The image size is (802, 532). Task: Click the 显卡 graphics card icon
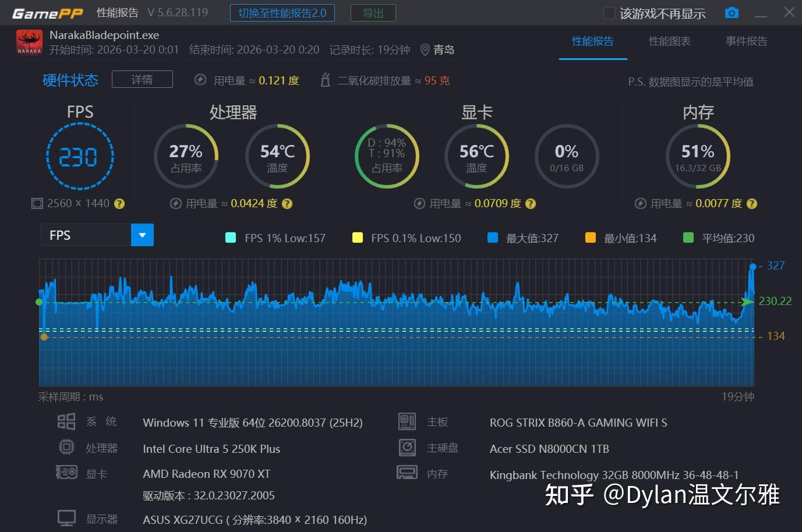66,472
